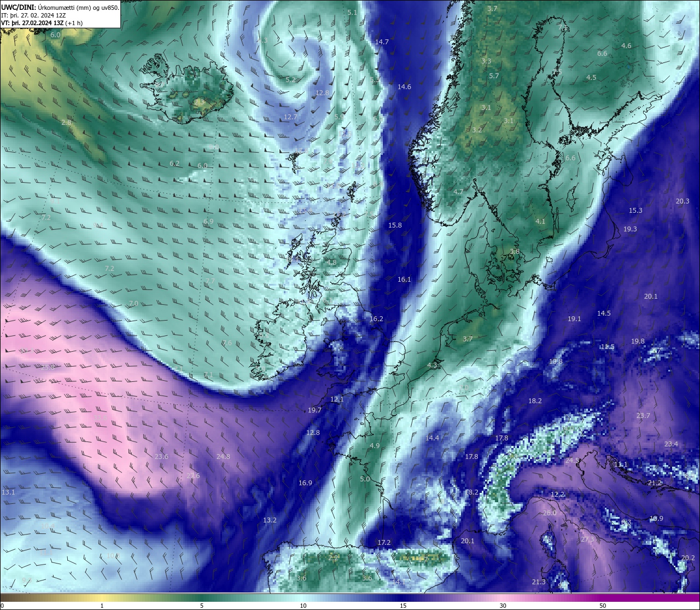Click the 5.1 value on the map

352,13
